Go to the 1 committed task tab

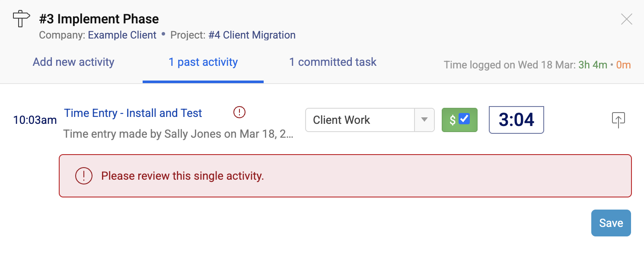tap(333, 62)
